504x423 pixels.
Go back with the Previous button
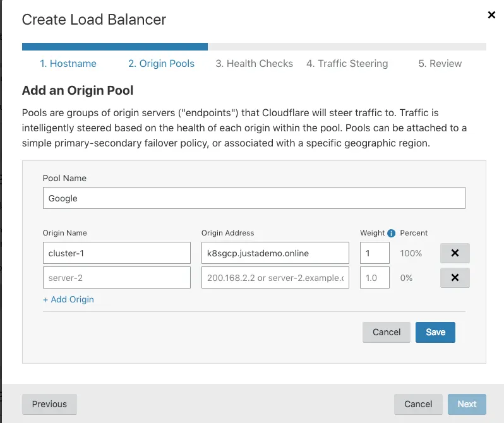pyautogui.click(x=49, y=404)
